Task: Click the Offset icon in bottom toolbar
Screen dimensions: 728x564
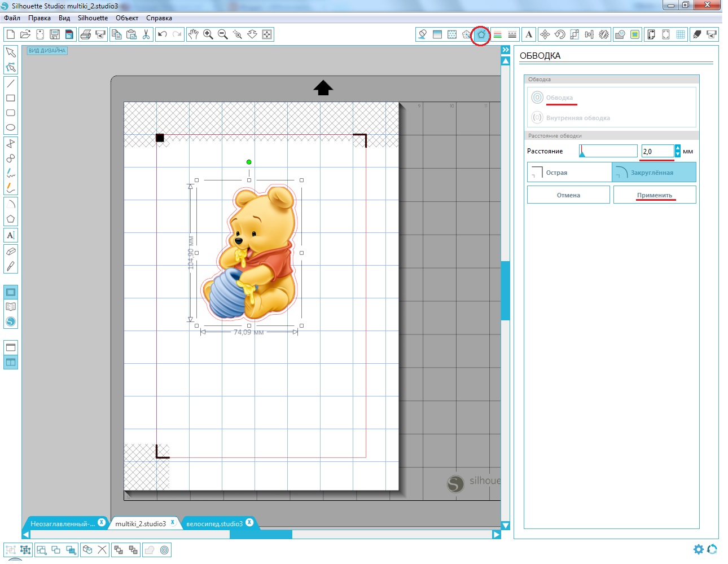Action: (164, 550)
